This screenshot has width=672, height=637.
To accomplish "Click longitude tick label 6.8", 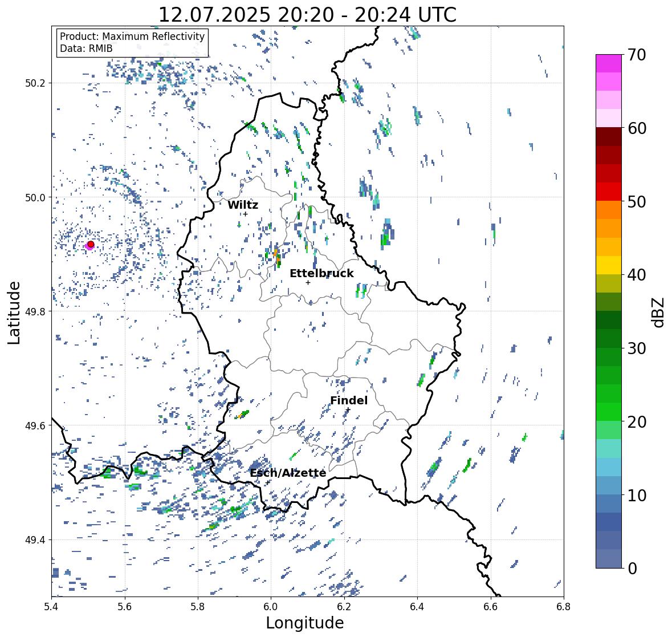I will click(x=564, y=607).
